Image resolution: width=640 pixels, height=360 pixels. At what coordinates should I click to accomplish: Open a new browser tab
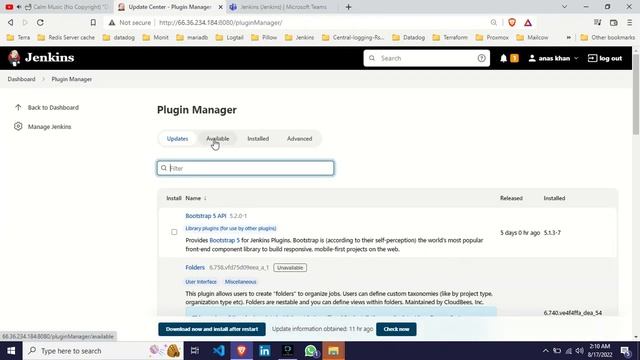click(x=348, y=7)
